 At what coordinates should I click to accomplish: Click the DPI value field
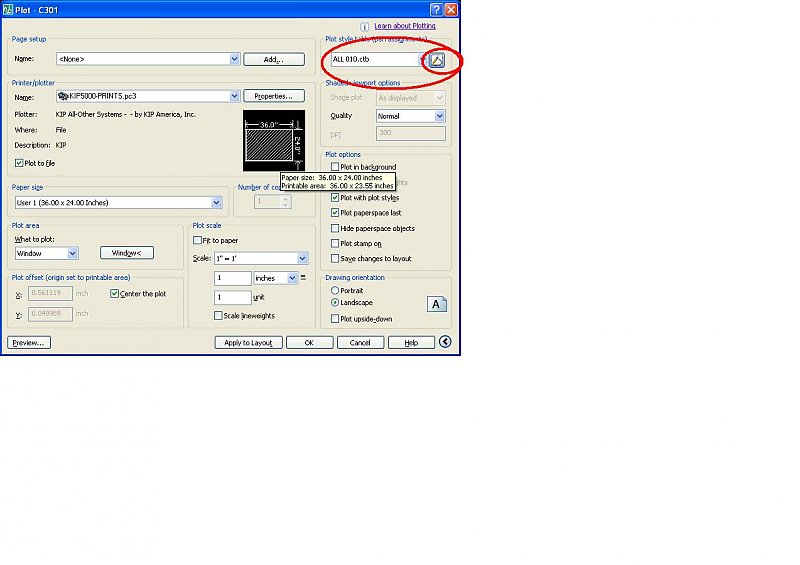click(411, 133)
